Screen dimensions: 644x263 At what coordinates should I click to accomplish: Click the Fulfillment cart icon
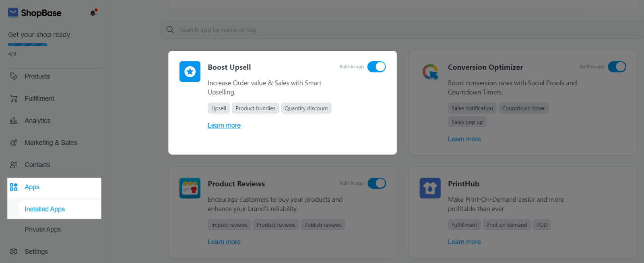(x=14, y=98)
